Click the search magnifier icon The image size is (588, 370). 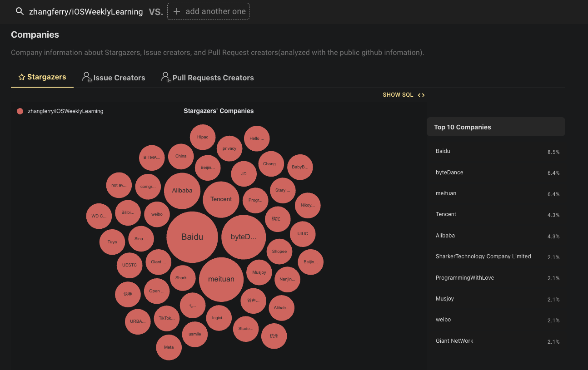pos(20,11)
